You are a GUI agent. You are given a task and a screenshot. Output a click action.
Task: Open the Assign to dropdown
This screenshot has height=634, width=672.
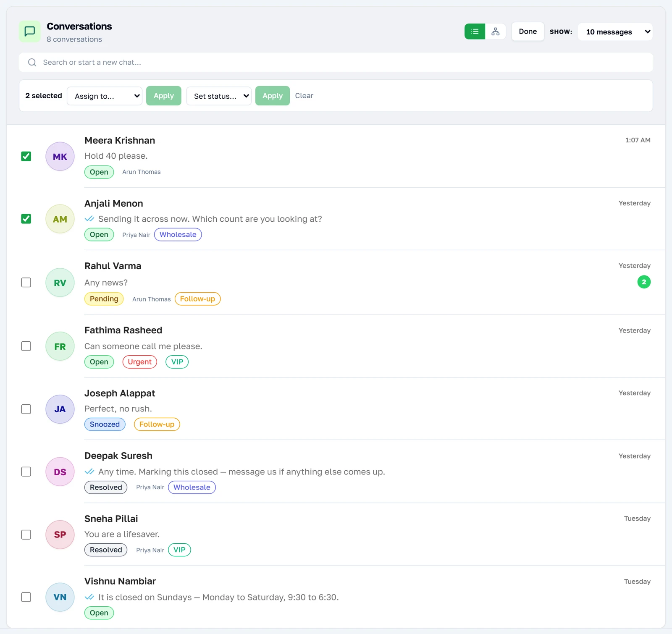[x=105, y=96]
